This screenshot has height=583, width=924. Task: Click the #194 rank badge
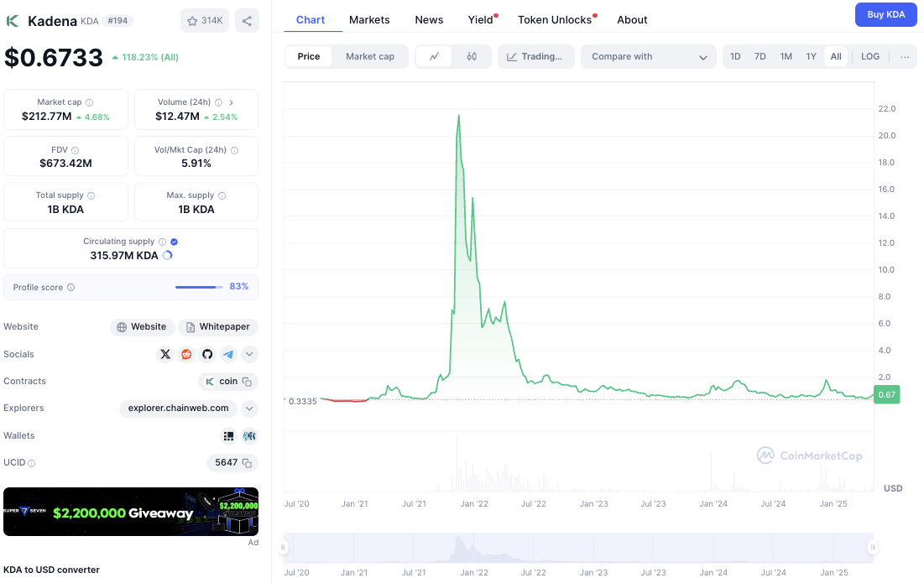tap(117, 21)
